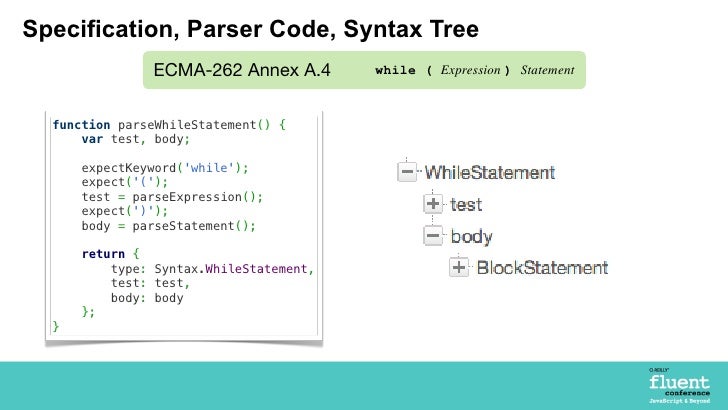
Task: Click the expect('('); line
Action: 124,182
